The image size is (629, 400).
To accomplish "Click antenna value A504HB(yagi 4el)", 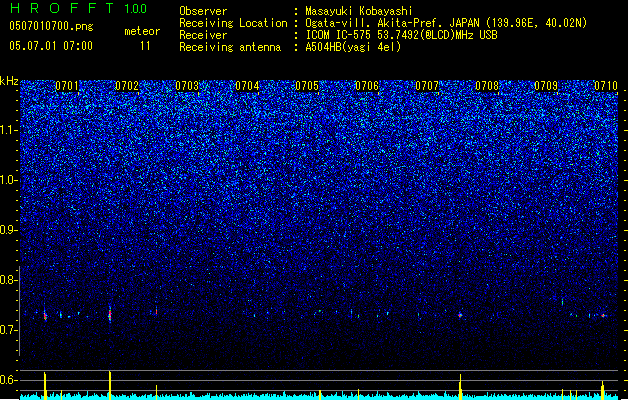I will (x=353, y=47).
